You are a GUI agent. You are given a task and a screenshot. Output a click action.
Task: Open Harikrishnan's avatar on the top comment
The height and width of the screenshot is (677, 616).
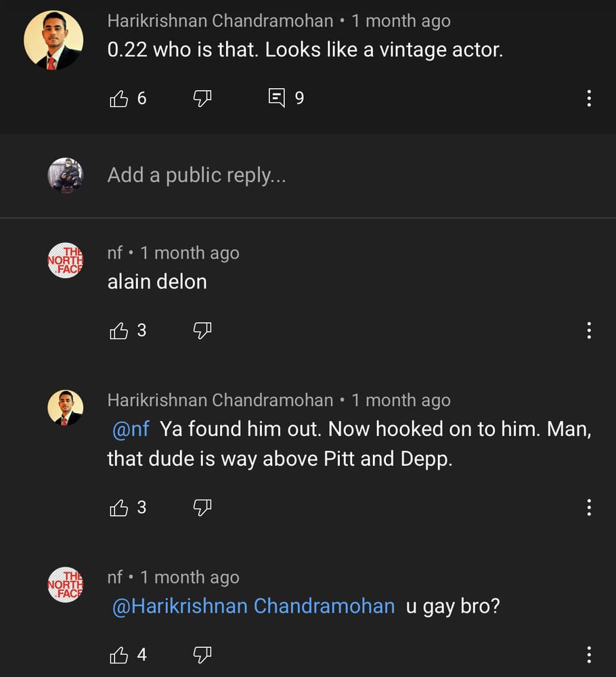click(x=53, y=40)
